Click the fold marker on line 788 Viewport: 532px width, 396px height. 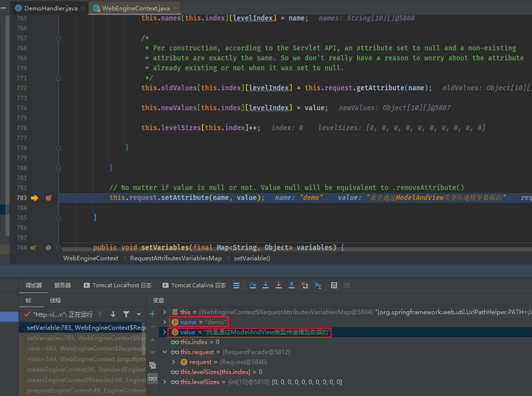pos(58,248)
